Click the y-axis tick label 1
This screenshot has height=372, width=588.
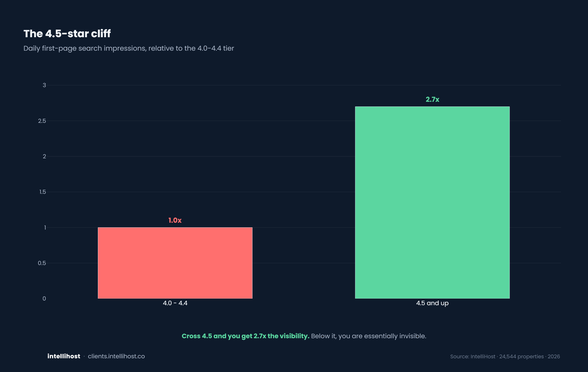tap(45, 228)
